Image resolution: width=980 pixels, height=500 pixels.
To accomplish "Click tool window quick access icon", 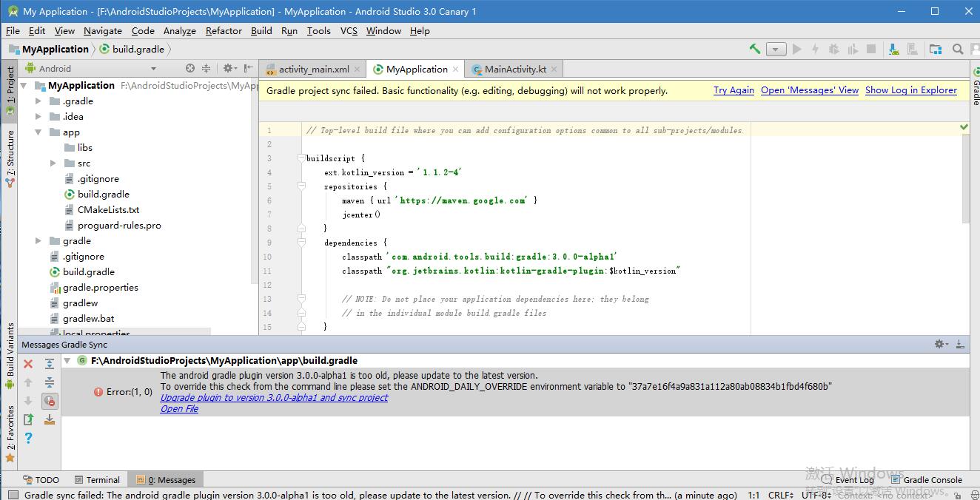I will (x=13, y=494).
